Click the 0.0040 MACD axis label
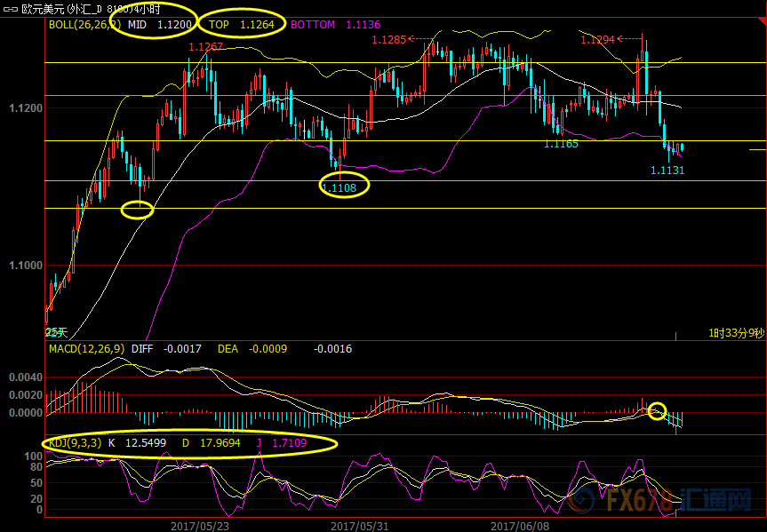 click(26, 377)
